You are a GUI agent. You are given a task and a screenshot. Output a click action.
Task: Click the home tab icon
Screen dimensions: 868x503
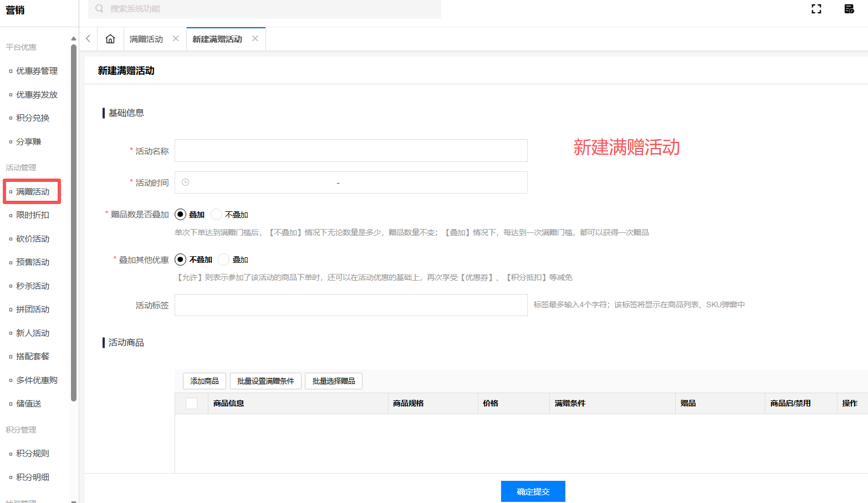(110, 39)
